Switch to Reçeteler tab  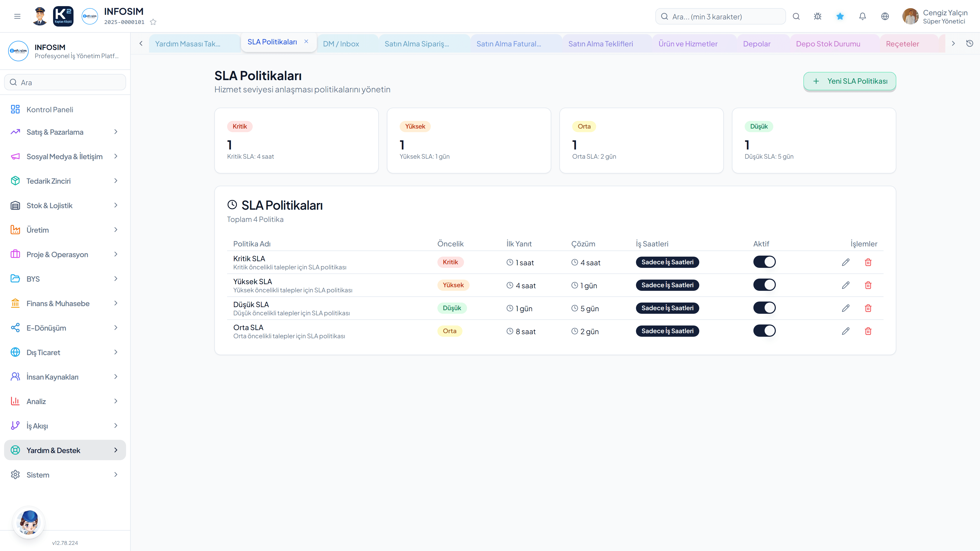909,44
